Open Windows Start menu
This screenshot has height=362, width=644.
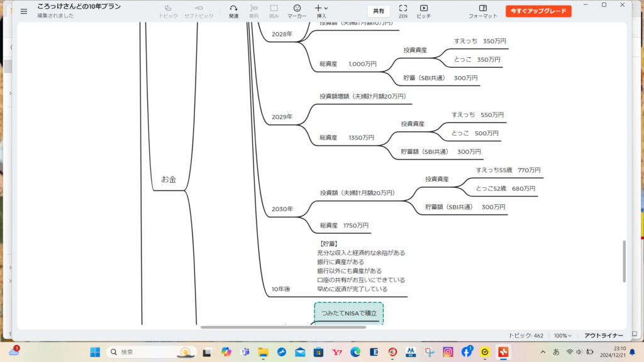95,352
